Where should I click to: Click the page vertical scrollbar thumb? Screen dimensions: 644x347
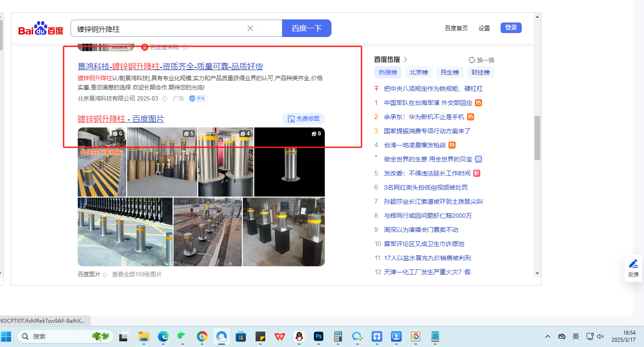(x=537, y=138)
